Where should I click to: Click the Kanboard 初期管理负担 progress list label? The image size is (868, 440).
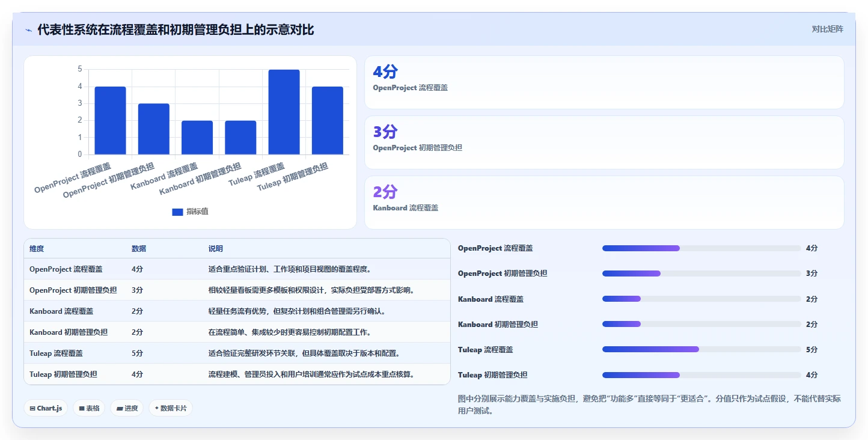[498, 325]
